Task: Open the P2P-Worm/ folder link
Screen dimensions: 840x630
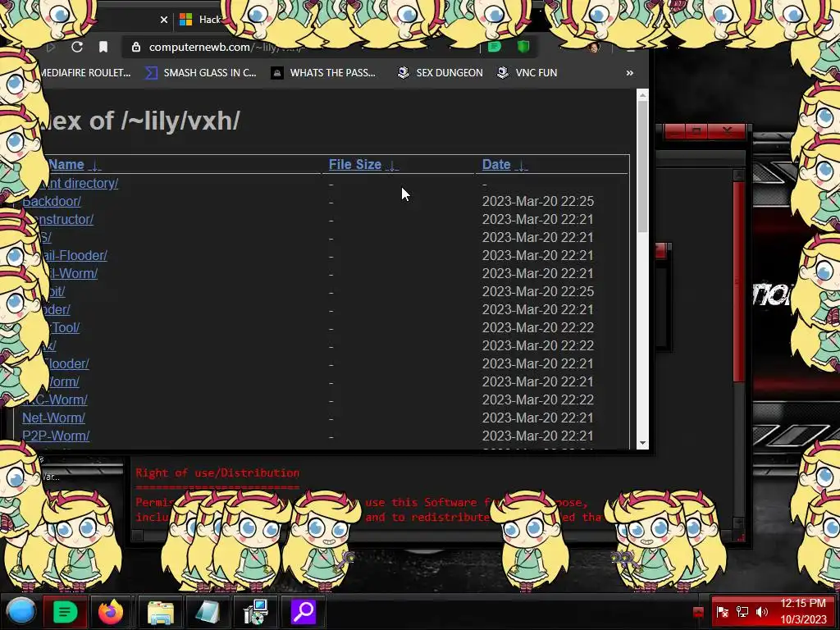Action: point(56,436)
